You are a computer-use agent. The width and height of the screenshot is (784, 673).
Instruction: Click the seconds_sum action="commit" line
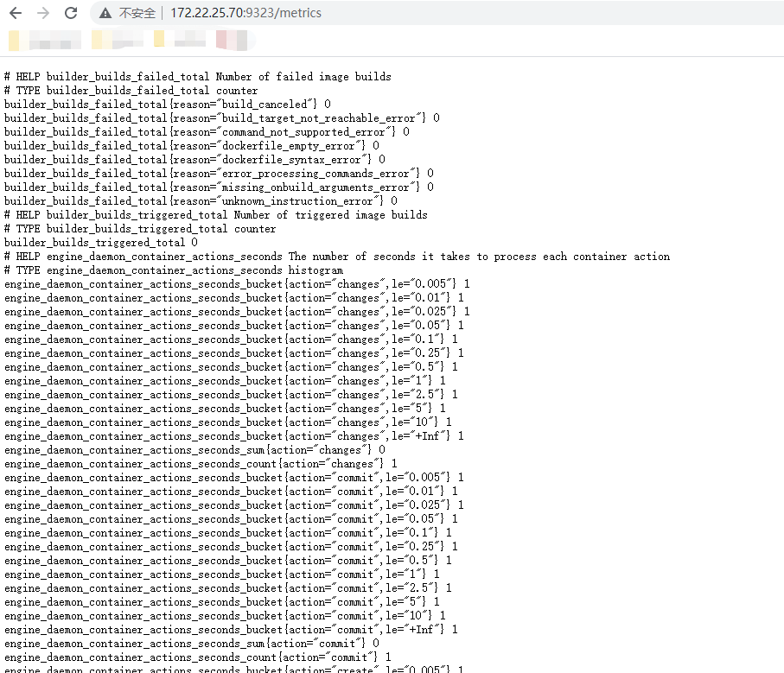tap(192, 644)
